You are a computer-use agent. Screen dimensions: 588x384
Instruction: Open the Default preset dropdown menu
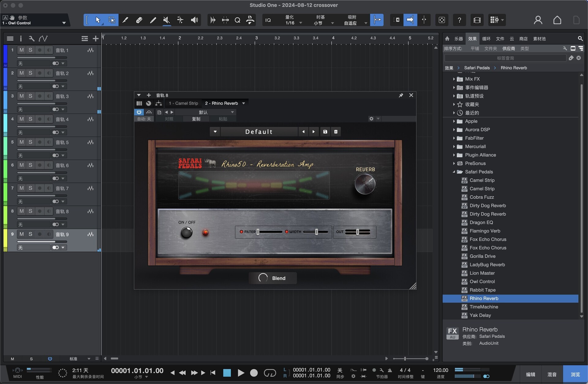click(x=215, y=132)
